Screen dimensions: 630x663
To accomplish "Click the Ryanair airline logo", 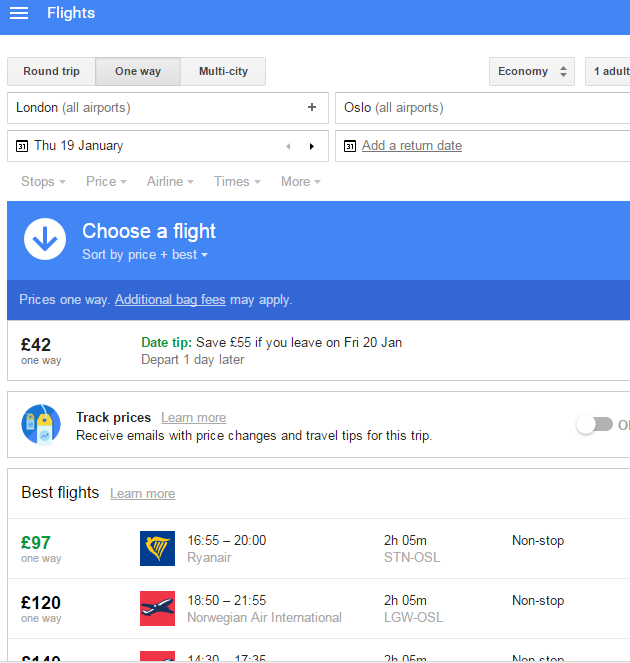I will coord(157,548).
